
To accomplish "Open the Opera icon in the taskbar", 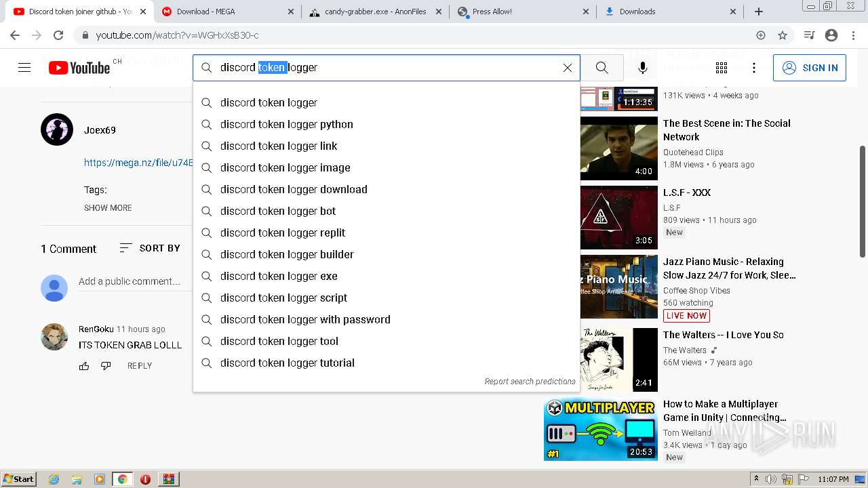I will coord(145,479).
